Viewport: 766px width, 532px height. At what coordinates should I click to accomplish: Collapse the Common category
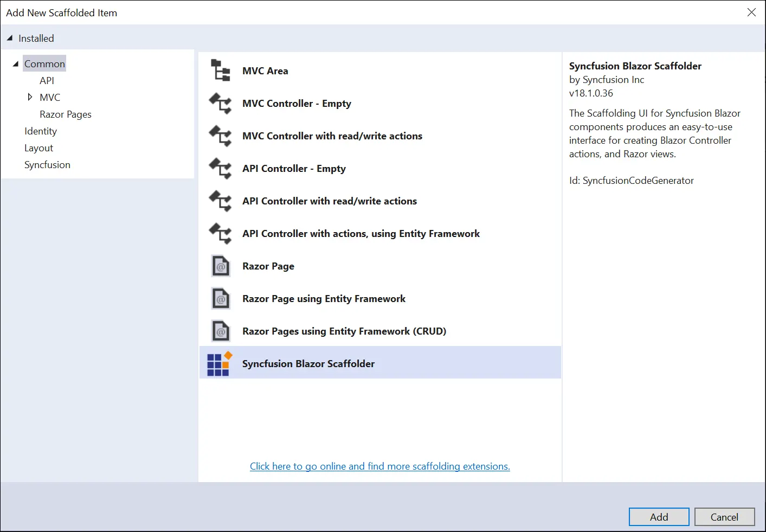(x=16, y=63)
